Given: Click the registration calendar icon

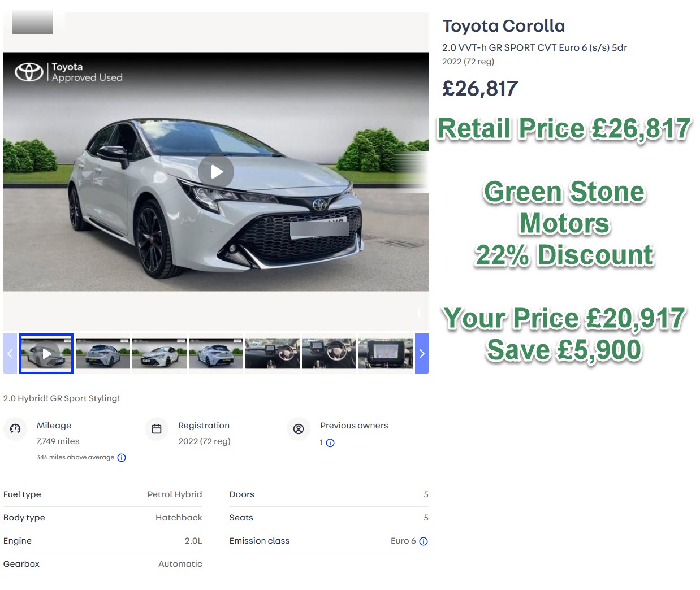Looking at the screenshot, I should [157, 430].
